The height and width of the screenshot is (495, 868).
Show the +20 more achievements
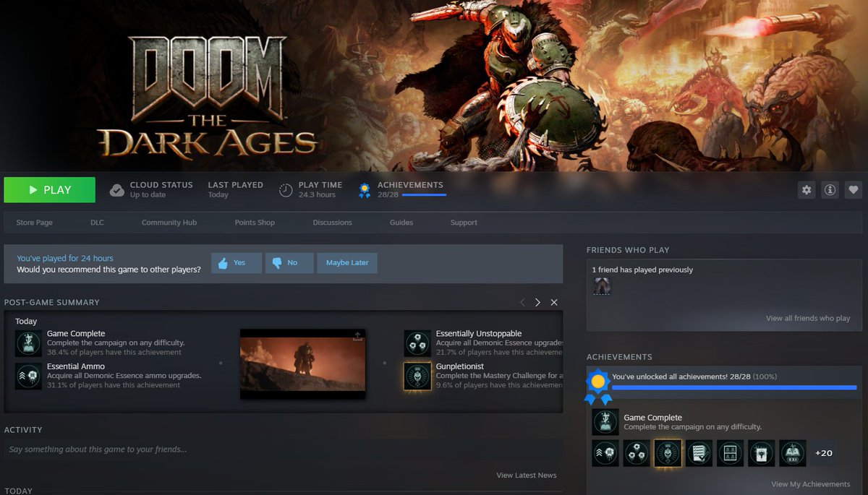click(x=823, y=453)
